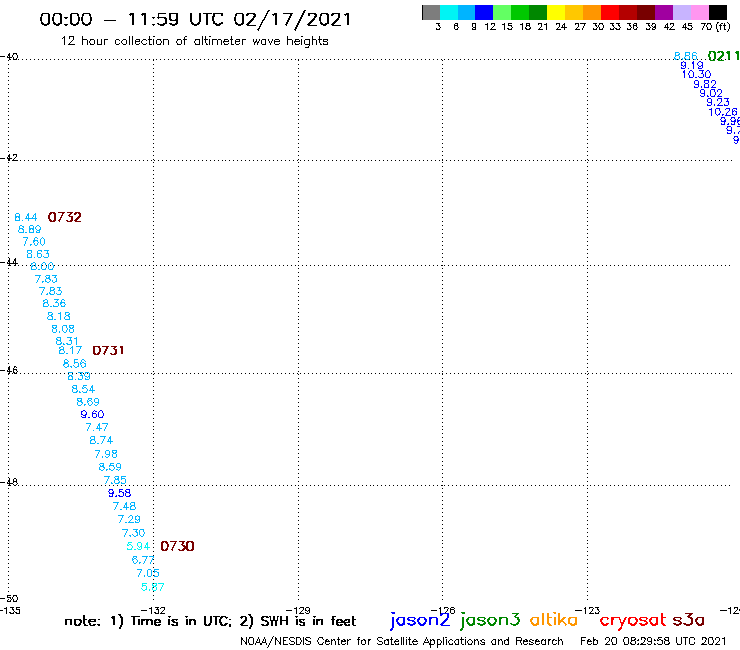
Task: Click the altika satellite legend label
Action: pyautogui.click(x=553, y=620)
